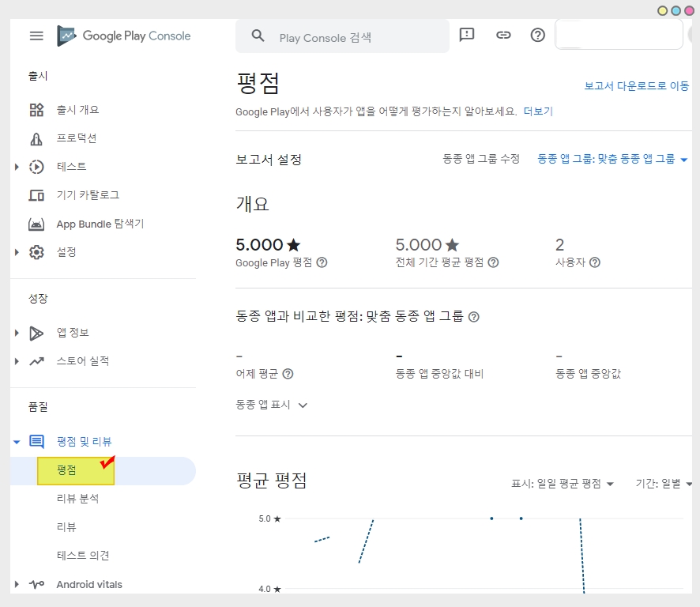
Task: Click the 4.0 star chart axis label
Action: click(x=269, y=589)
